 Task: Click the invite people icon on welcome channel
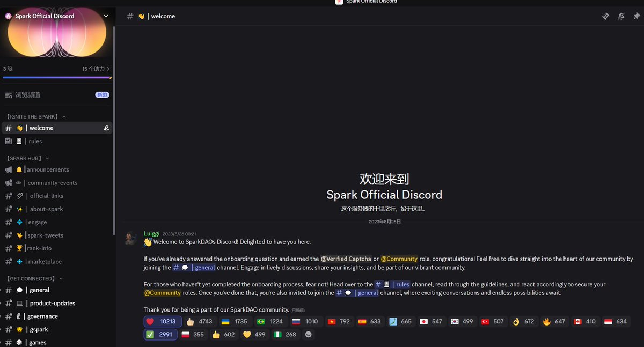pos(106,128)
